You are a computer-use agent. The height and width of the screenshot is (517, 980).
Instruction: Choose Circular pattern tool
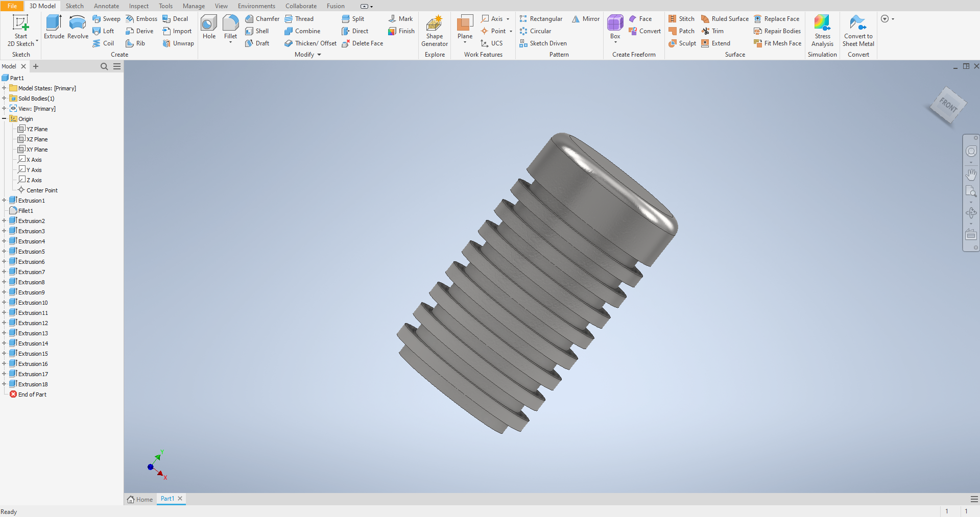pos(535,31)
